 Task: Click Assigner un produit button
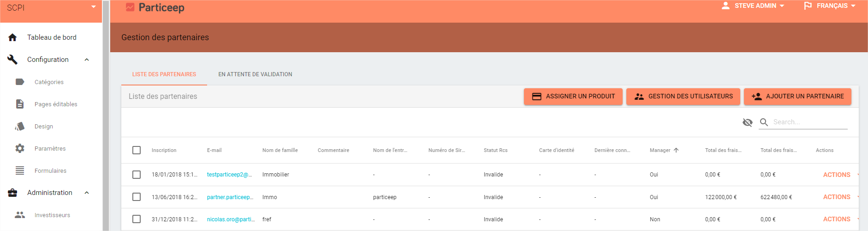pyautogui.click(x=573, y=97)
